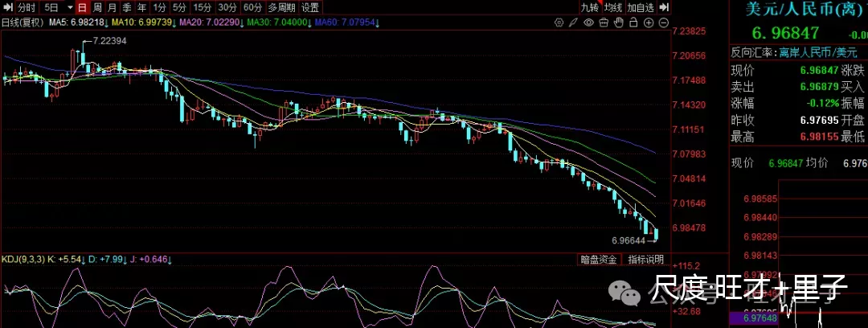Click the arrow indicator beside MA5 value
This screenshot has width=868, height=328.
[108, 23]
